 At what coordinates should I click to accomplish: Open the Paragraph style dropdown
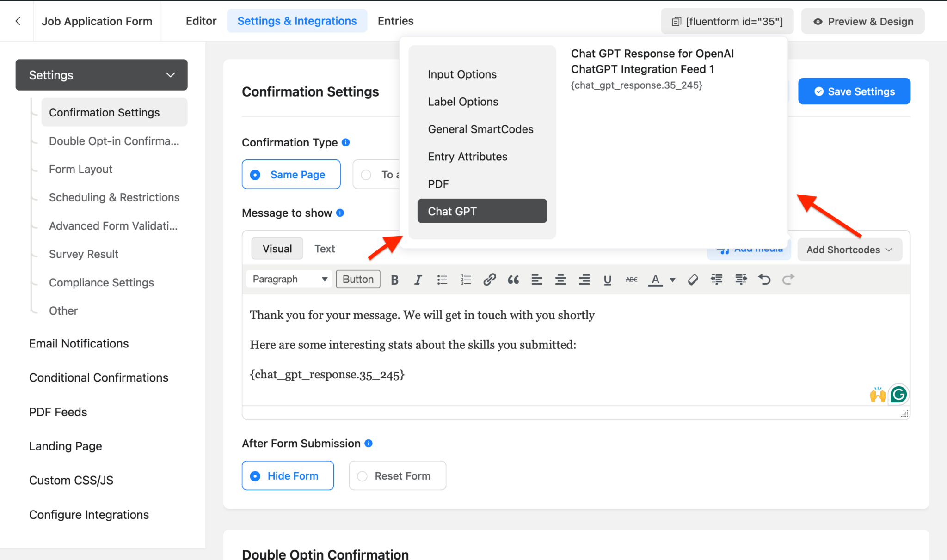pos(289,279)
